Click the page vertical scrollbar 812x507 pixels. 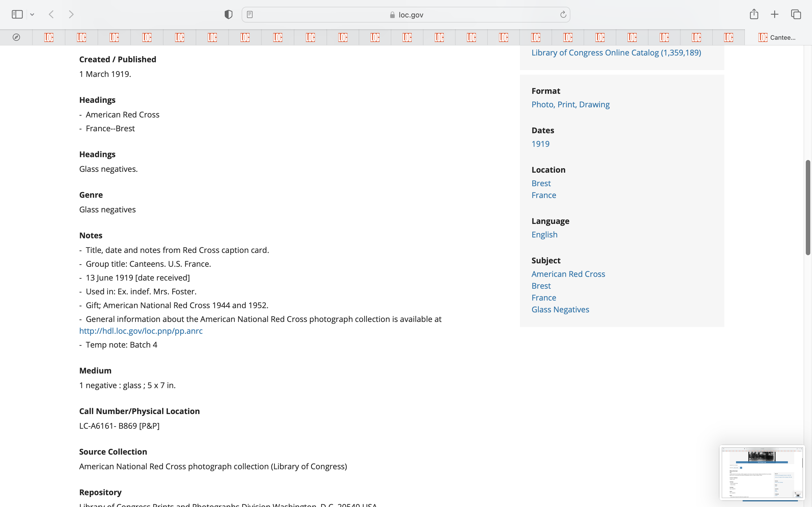808,208
